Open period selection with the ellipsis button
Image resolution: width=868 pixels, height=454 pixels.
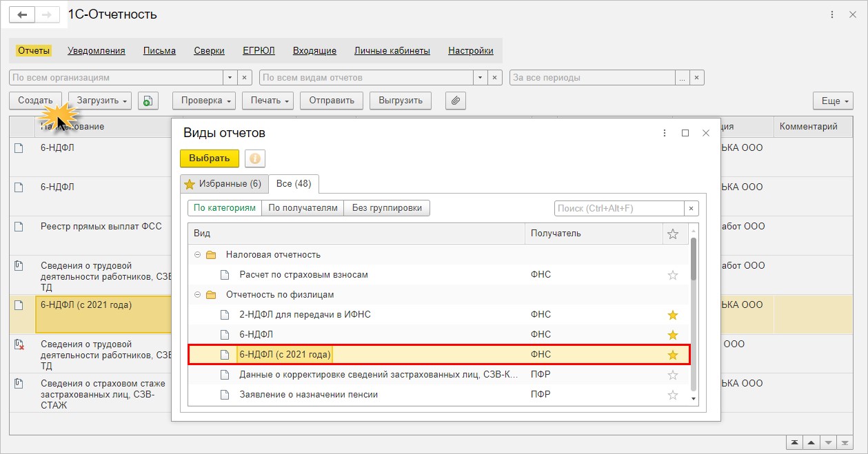[683, 78]
